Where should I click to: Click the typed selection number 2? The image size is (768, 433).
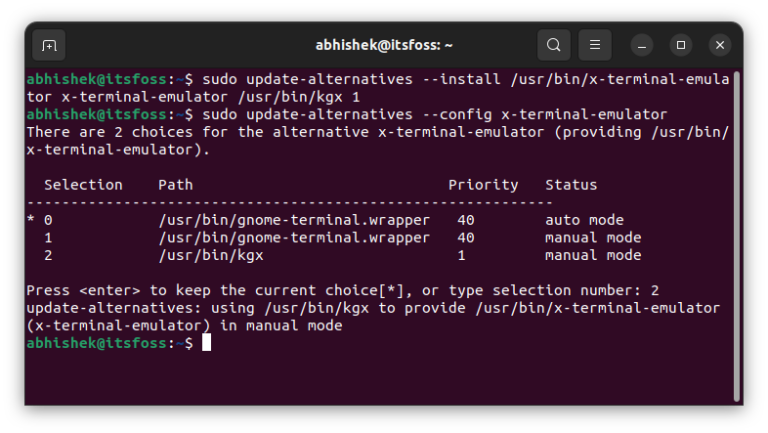pos(655,290)
